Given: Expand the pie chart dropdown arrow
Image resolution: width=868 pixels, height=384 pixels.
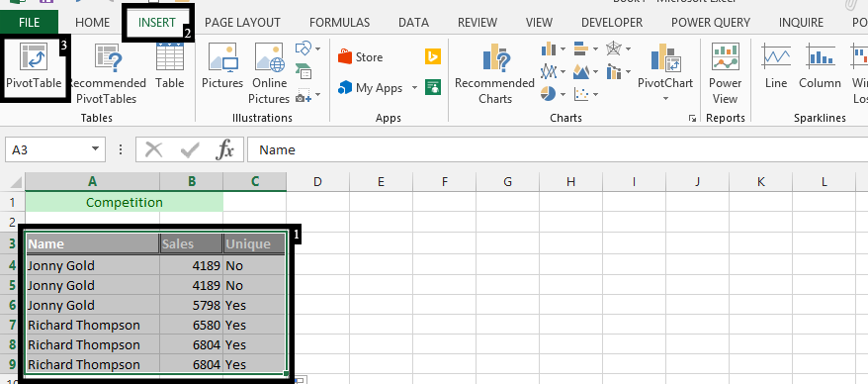Looking at the screenshot, I should pyautogui.click(x=563, y=95).
